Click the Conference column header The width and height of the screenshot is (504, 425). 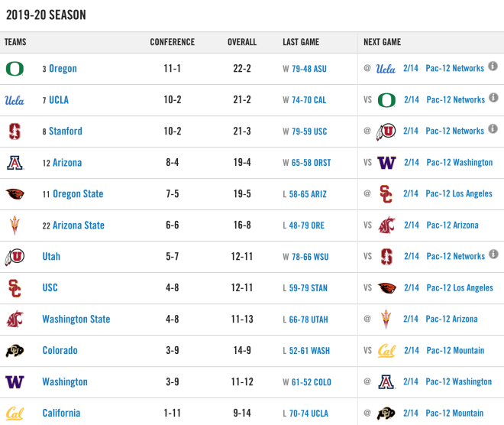173,42
